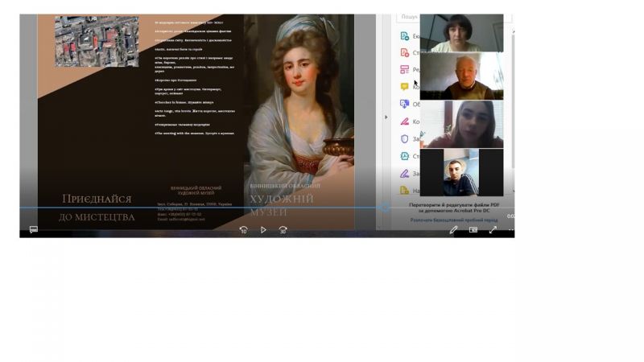Viewport: 644px width, 362px height.
Task: Click the Export PDF tool icon
Action: (405, 35)
